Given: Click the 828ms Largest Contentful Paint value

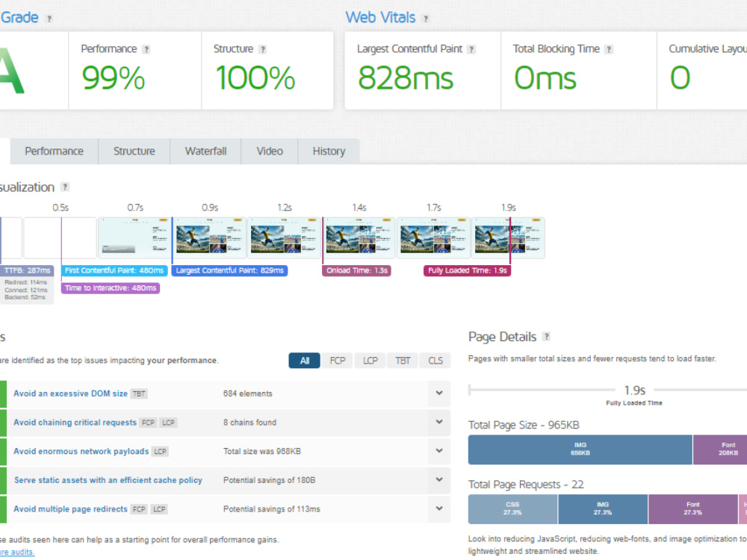Looking at the screenshot, I should (x=406, y=78).
